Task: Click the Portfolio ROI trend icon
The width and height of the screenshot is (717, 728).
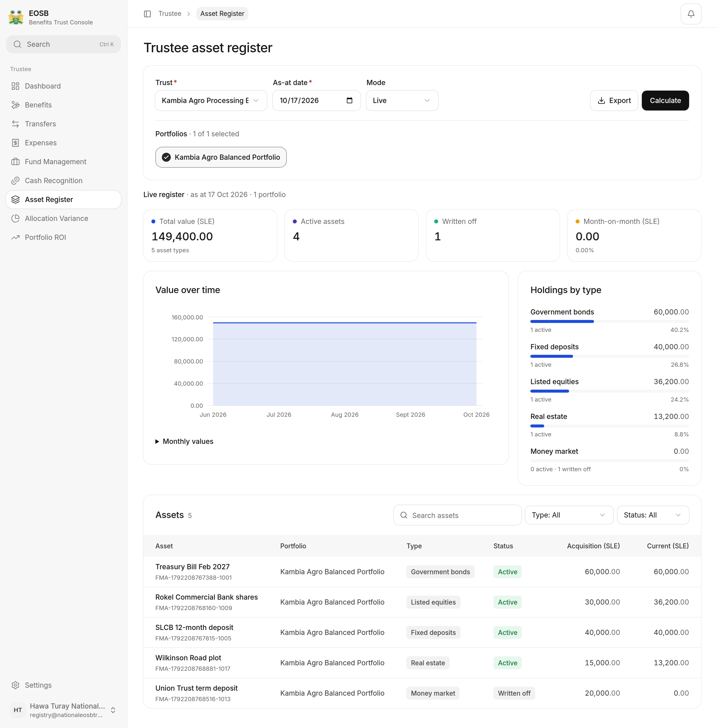Action: pyautogui.click(x=15, y=237)
